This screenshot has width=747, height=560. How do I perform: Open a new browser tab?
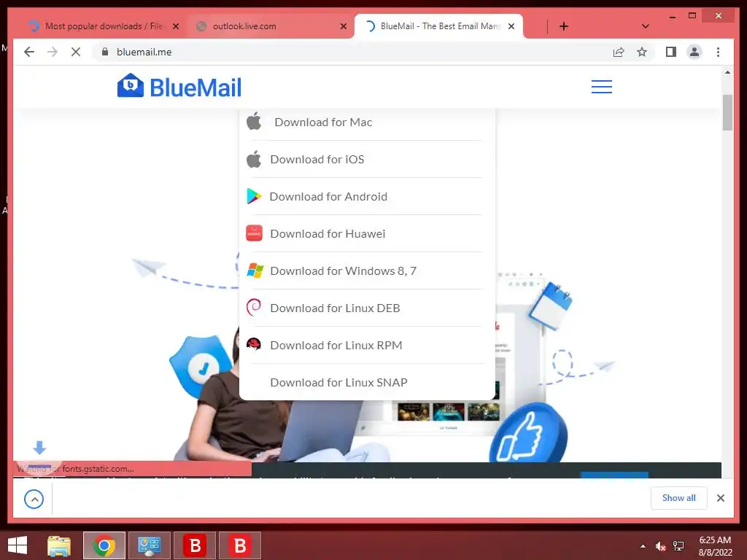click(x=564, y=26)
